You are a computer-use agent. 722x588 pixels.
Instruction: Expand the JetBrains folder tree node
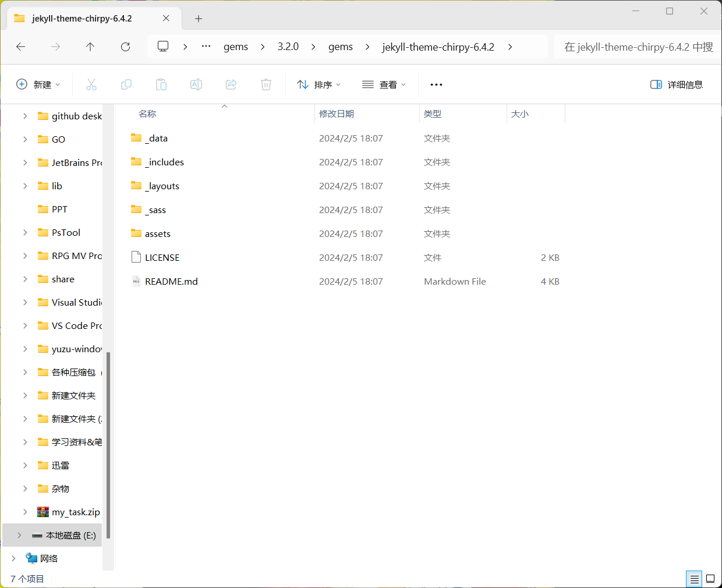25,162
